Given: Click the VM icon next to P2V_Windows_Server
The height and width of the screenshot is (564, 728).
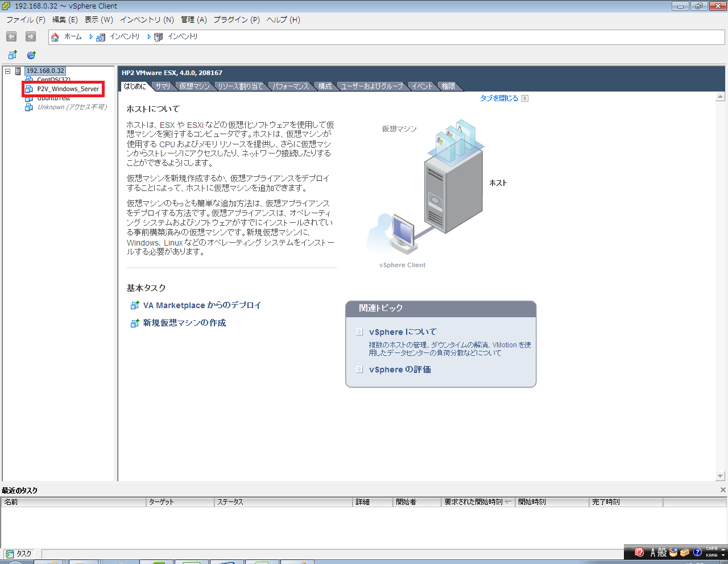Looking at the screenshot, I should 29,89.
